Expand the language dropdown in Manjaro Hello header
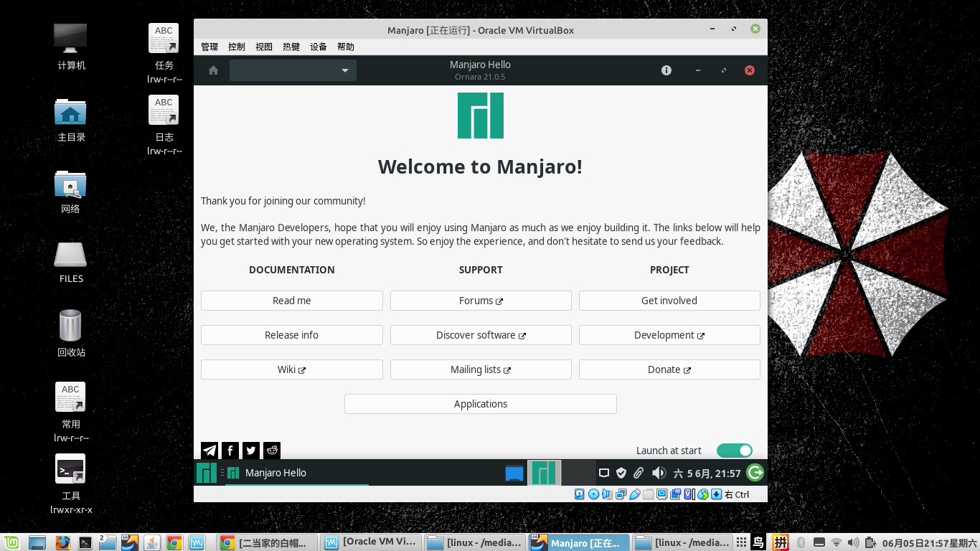 [x=293, y=70]
